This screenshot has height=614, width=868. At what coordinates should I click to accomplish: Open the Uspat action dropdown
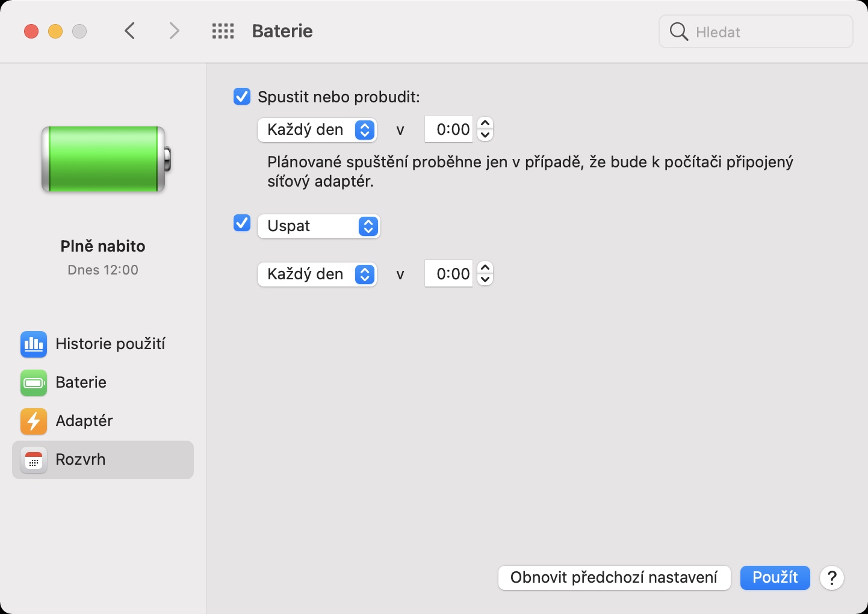pos(318,226)
